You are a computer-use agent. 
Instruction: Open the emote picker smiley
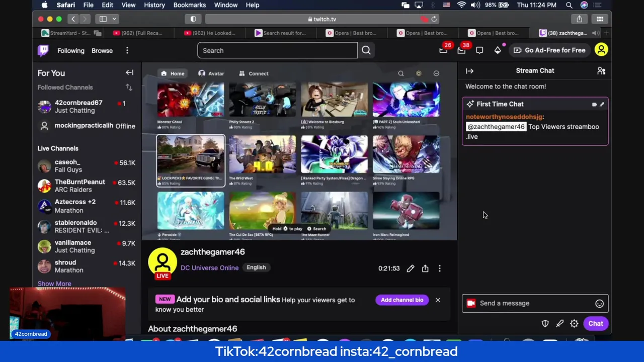[599, 303]
